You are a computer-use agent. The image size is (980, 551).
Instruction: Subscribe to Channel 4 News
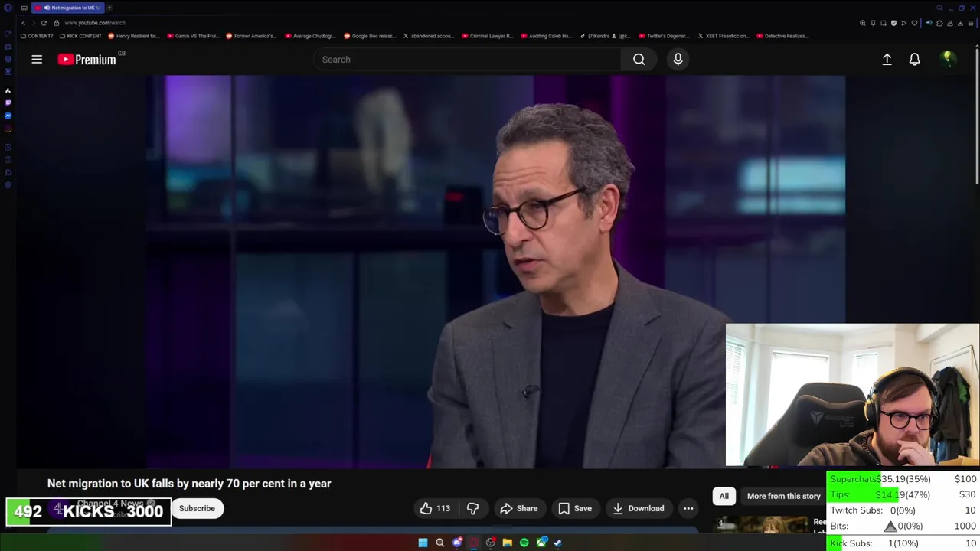pos(197,508)
